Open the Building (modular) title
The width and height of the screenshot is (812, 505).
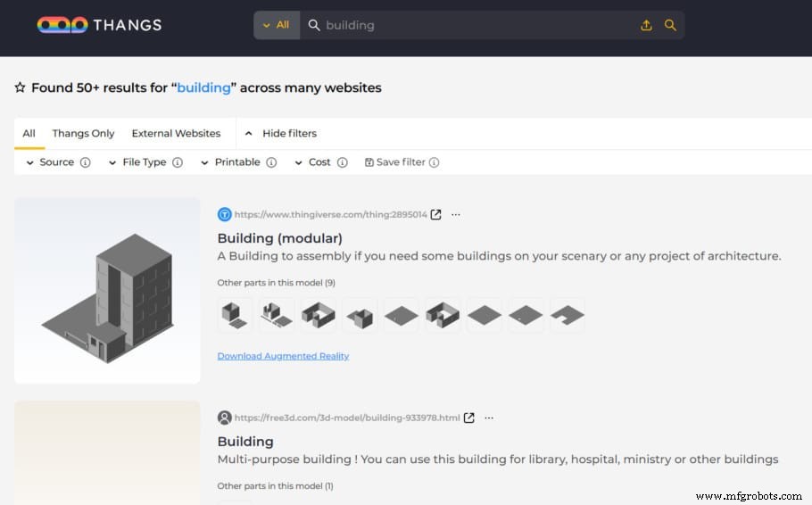279,238
